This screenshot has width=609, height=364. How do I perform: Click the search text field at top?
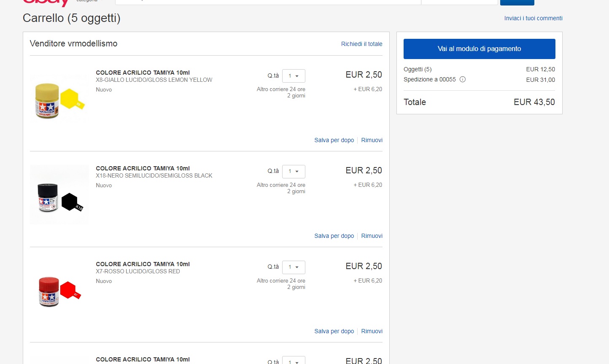point(268,2)
